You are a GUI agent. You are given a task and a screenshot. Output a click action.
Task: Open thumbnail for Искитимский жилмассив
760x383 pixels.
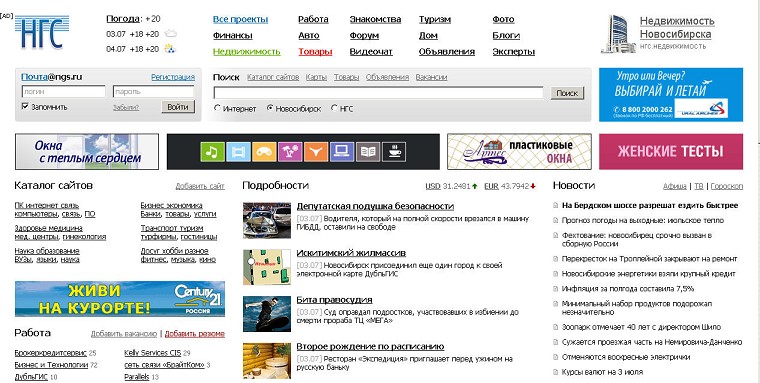(x=267, y=267)
